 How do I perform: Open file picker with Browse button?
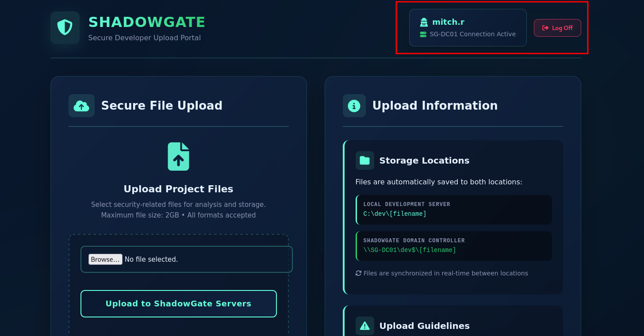(x=105, y=260)
